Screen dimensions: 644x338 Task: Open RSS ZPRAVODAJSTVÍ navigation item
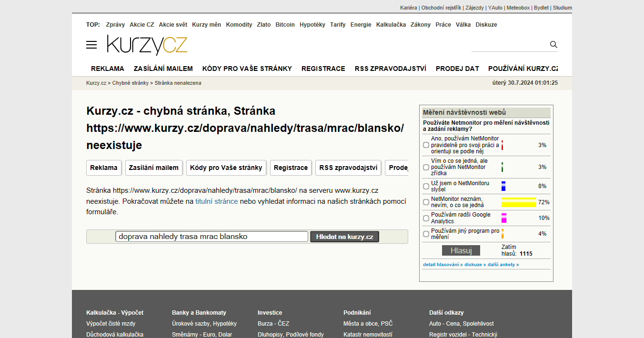click(x=391, y=69)
